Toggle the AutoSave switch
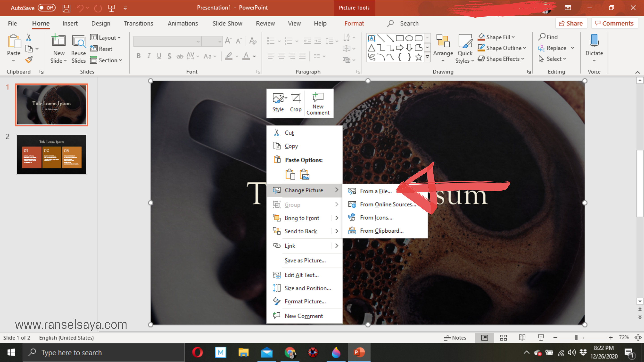Image resolution: width=644 pixels, height=362 pixels. (47, 8)
